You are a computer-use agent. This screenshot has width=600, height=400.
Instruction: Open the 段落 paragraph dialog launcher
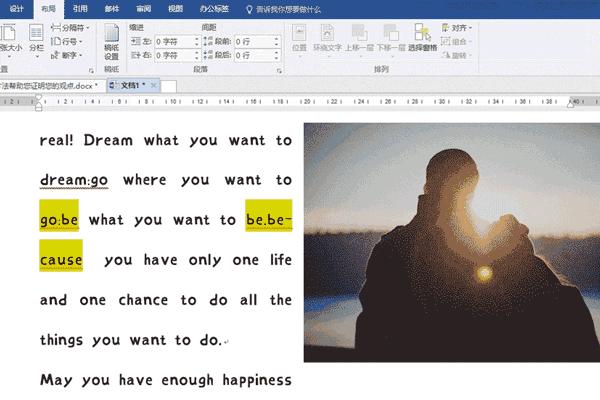pyautogui.click(x=279, y=70)
